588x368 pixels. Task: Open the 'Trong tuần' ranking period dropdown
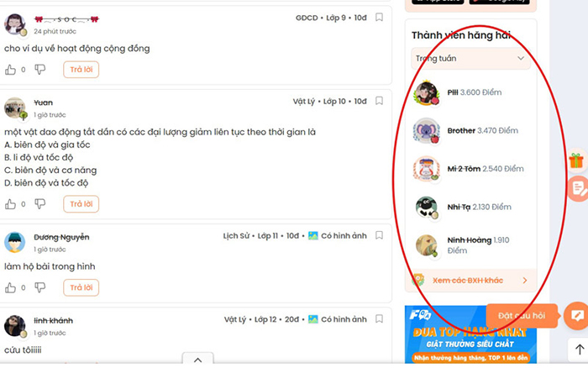pos(470,58)
